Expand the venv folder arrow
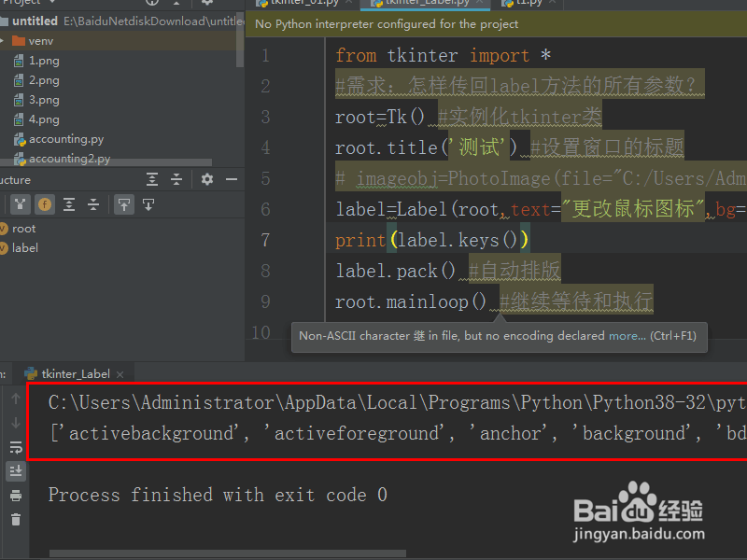Screen dimensions: 747x560 click(3, 41)
